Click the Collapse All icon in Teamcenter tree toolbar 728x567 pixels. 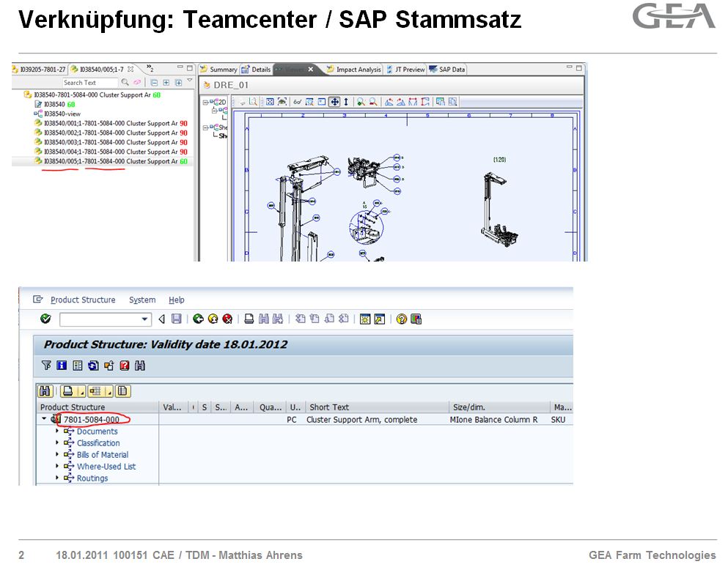154,83
